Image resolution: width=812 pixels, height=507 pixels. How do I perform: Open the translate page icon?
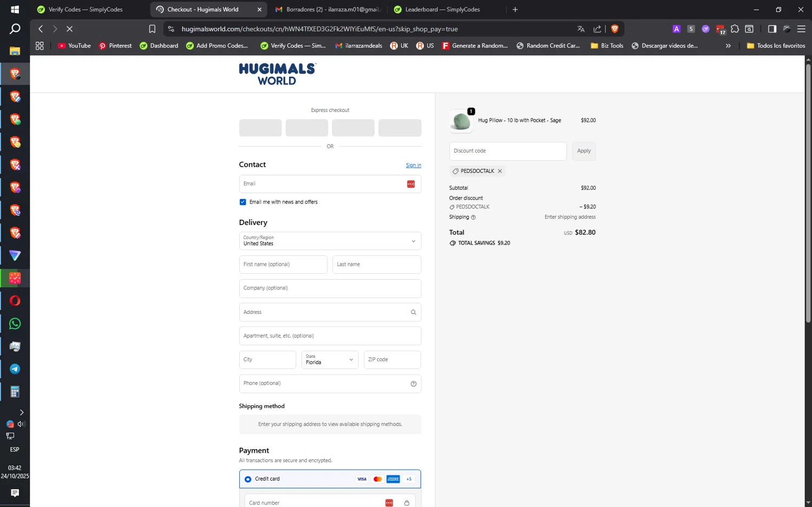(581, 29)
